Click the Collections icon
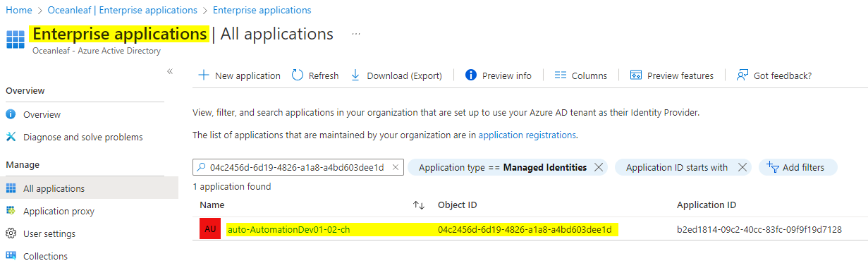The image size is (868, 268). point(11,256)
